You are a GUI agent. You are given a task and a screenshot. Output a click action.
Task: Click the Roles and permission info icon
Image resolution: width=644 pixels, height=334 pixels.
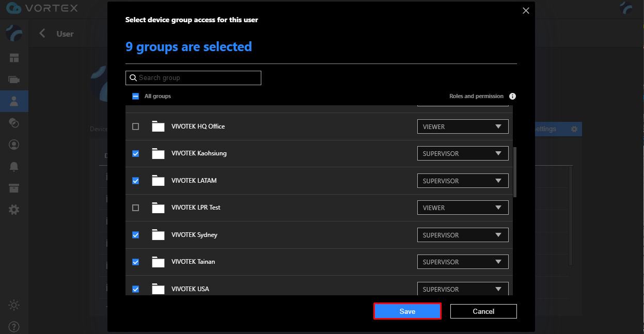(x=512, y=97)
